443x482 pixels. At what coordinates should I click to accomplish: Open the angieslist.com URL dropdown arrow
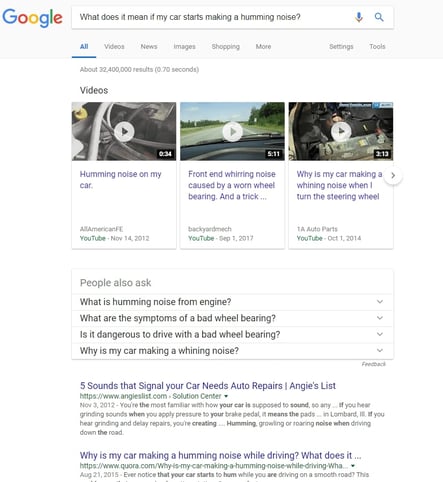226,396
